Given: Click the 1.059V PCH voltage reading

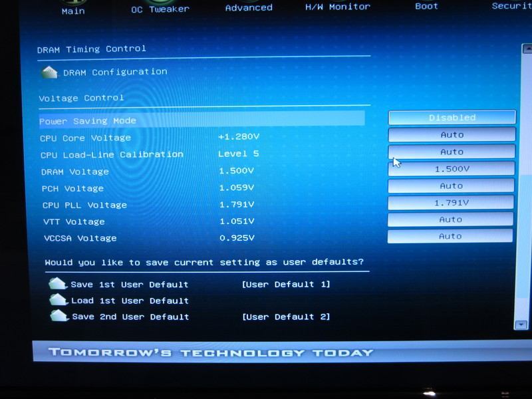Looking at the screenshot, I should pyautogui.click(x=237, y=188).
